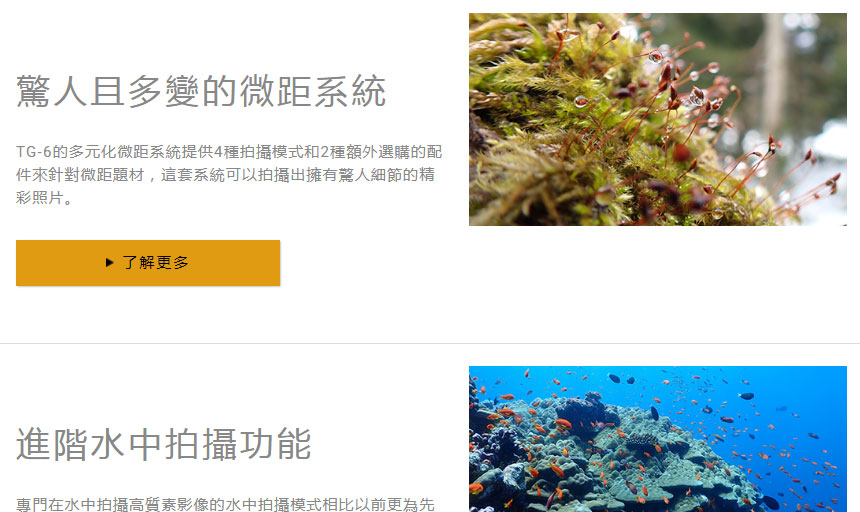The image size is (860, 512).
Task: Click 功能 at the end of second heading
Action: pos(275,444)
